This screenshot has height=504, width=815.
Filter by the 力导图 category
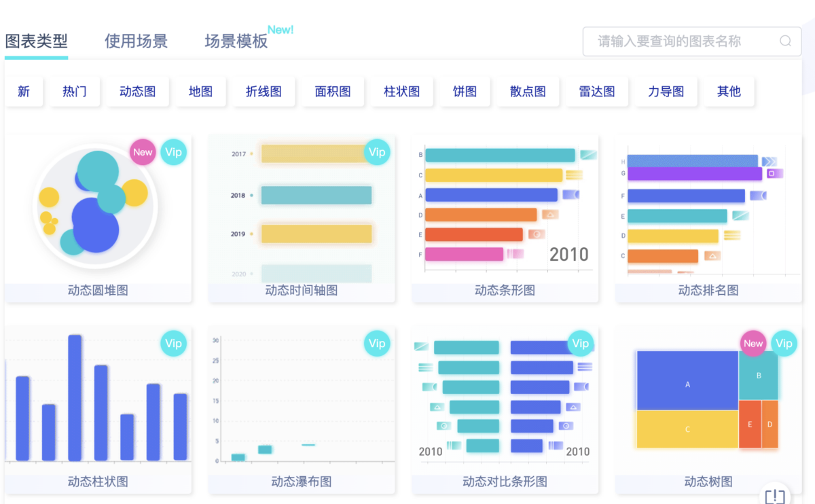(666, 91)
